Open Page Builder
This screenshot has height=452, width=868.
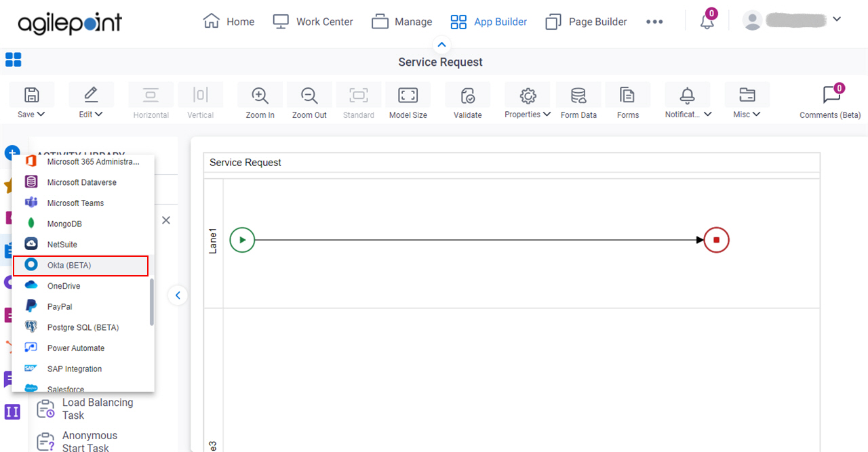click(587, 22)
